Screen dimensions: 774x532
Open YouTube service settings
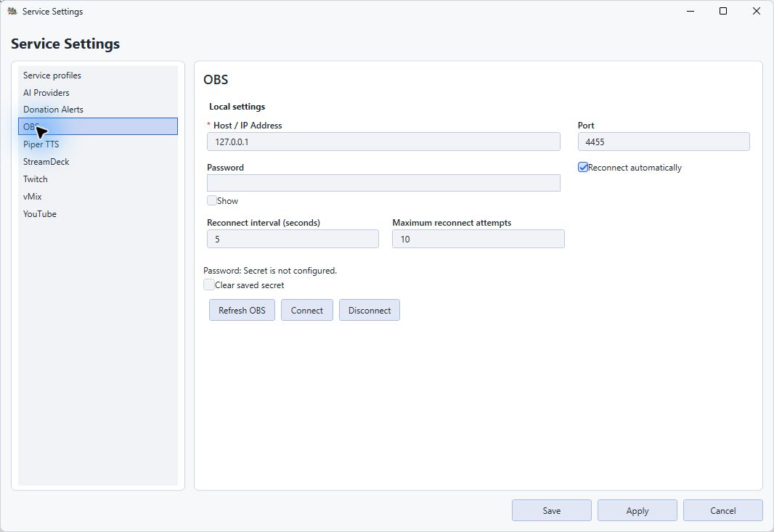[x=98, y=213]
